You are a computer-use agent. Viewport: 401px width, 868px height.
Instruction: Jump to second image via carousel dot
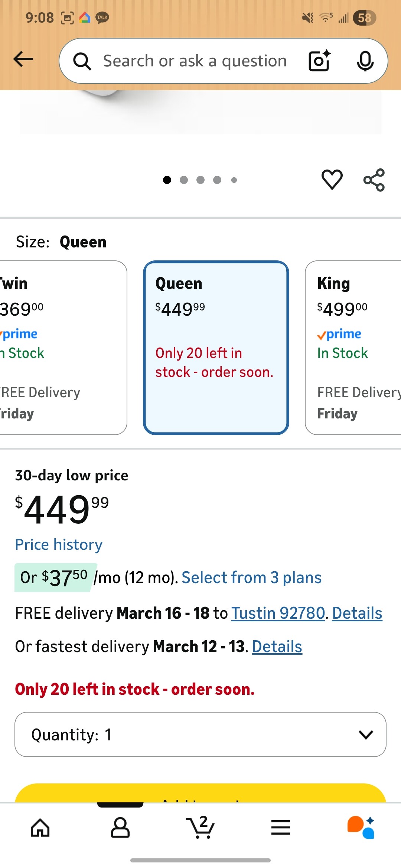(184, 180)
